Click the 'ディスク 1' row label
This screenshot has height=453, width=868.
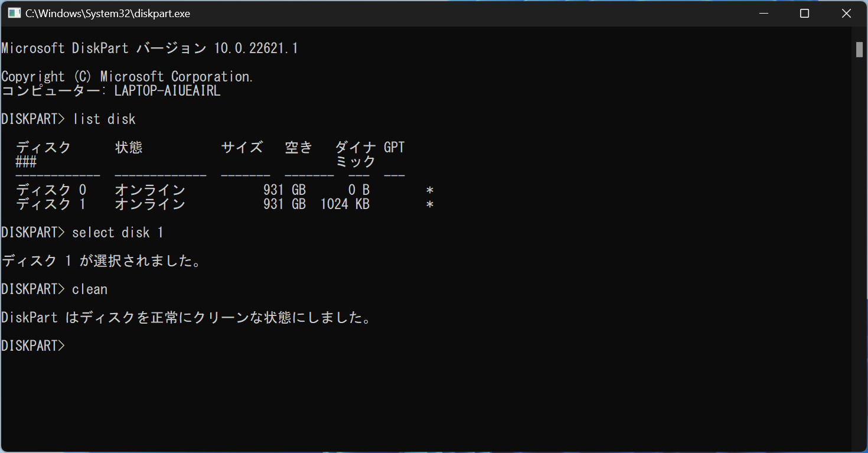pos(51,204)
